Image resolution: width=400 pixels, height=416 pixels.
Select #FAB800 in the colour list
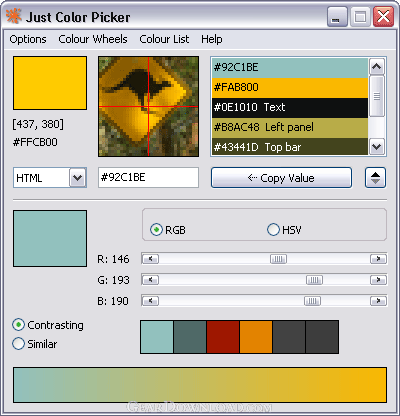pyautogui.click(x=290, y=88)
